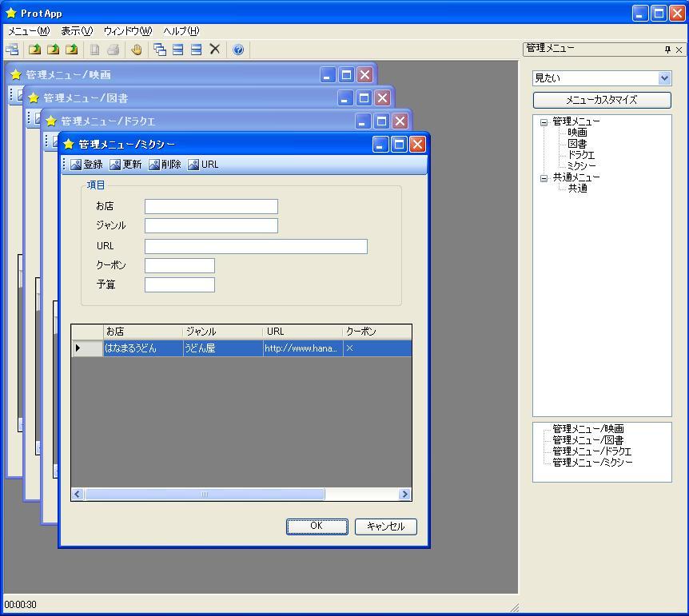Click the leftmost folder-with-green-arrow toolbar icon
Screen dimensions: 689x616
[x=34, y=50]
